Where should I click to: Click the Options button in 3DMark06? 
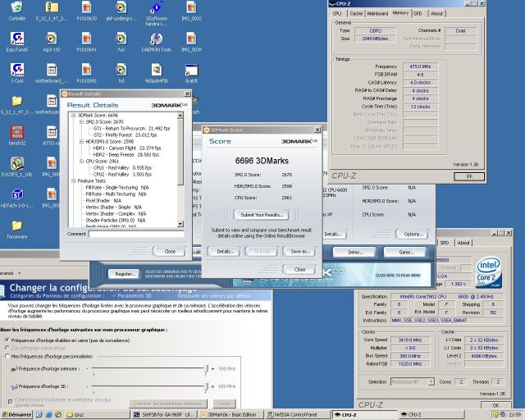tap(413, 234)
